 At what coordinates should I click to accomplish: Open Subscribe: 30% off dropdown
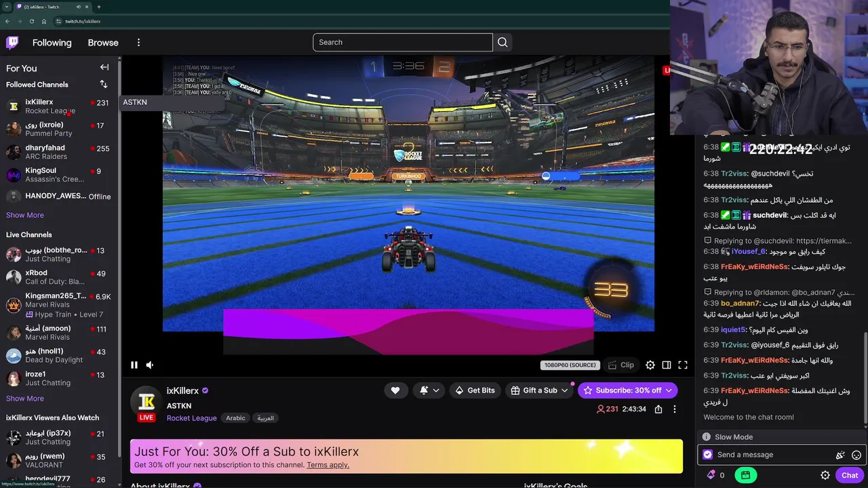pos(627,390)
